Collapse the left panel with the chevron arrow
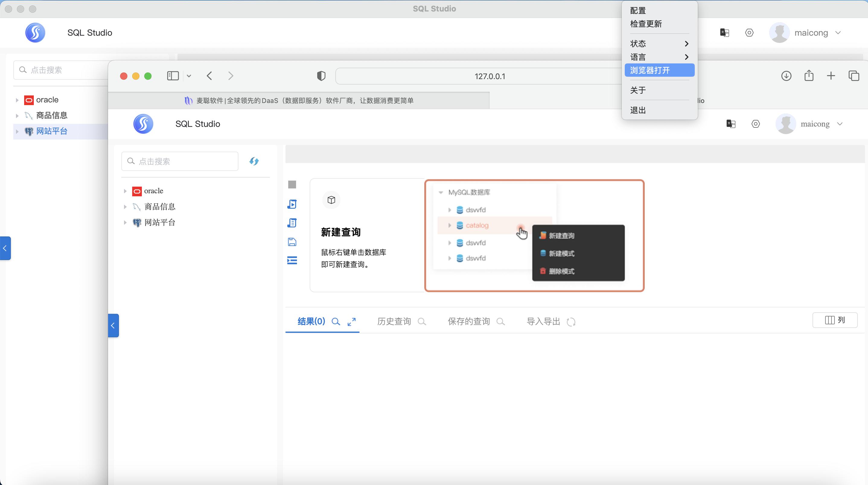This screenshot has height=485, width=868. (x=113, y=326)
